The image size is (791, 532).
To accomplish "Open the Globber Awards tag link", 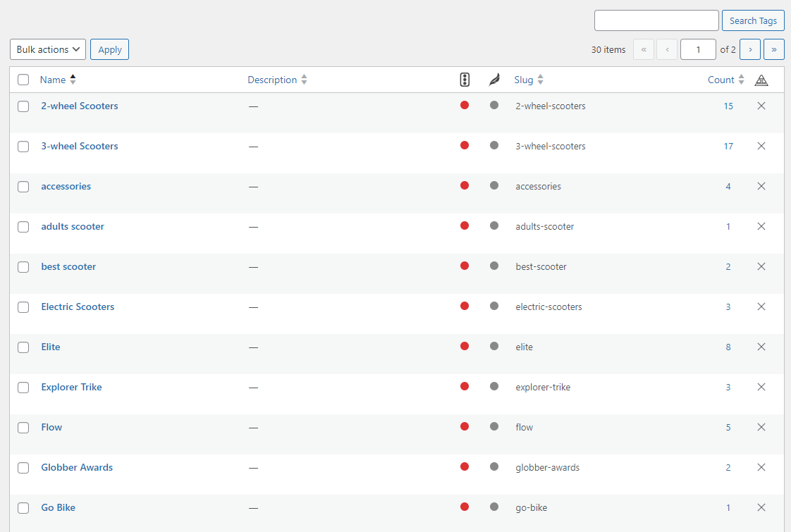I will [x=77, y=467].
